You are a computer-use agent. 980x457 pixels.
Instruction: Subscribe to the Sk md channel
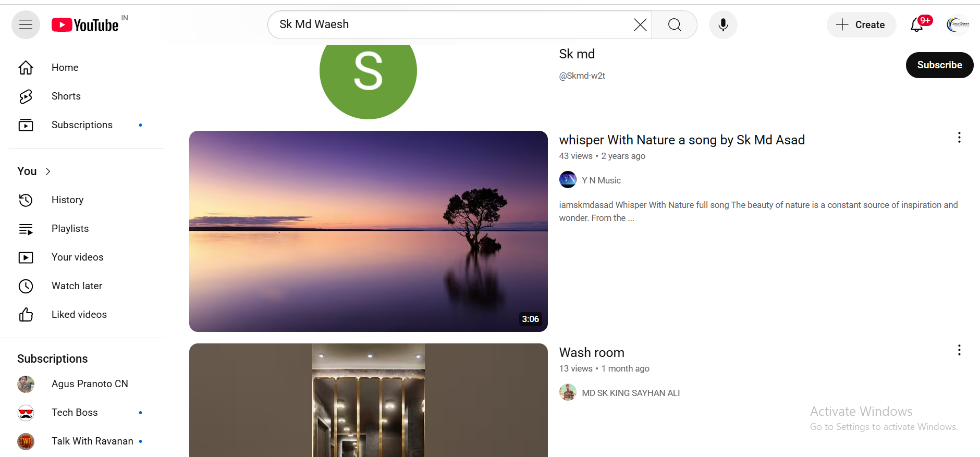(x=939, y=65)
